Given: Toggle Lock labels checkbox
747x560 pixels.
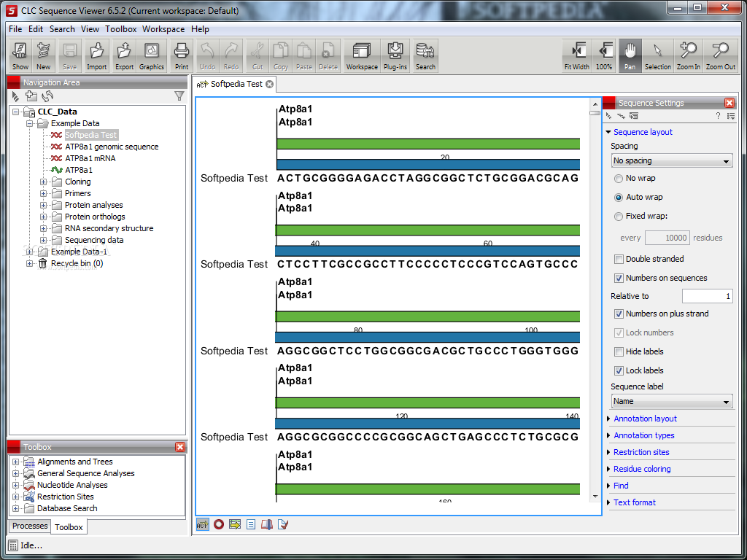Looking at the screenshot, I should 619,370.
